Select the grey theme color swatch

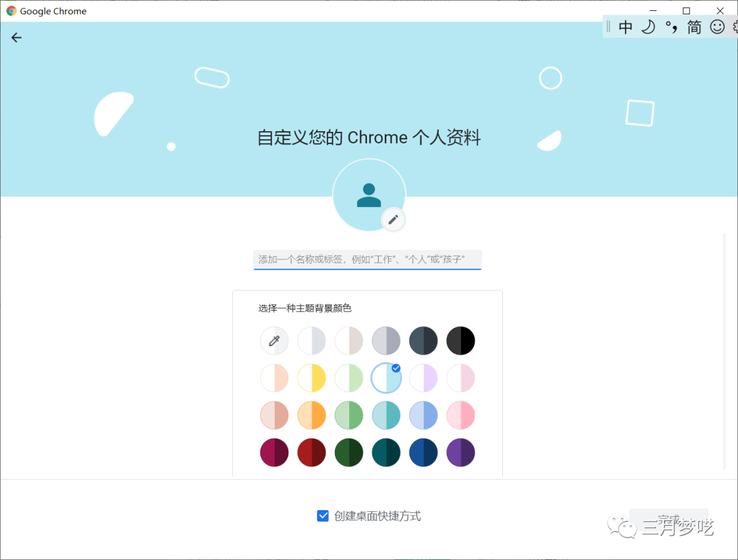pos(386,340)
